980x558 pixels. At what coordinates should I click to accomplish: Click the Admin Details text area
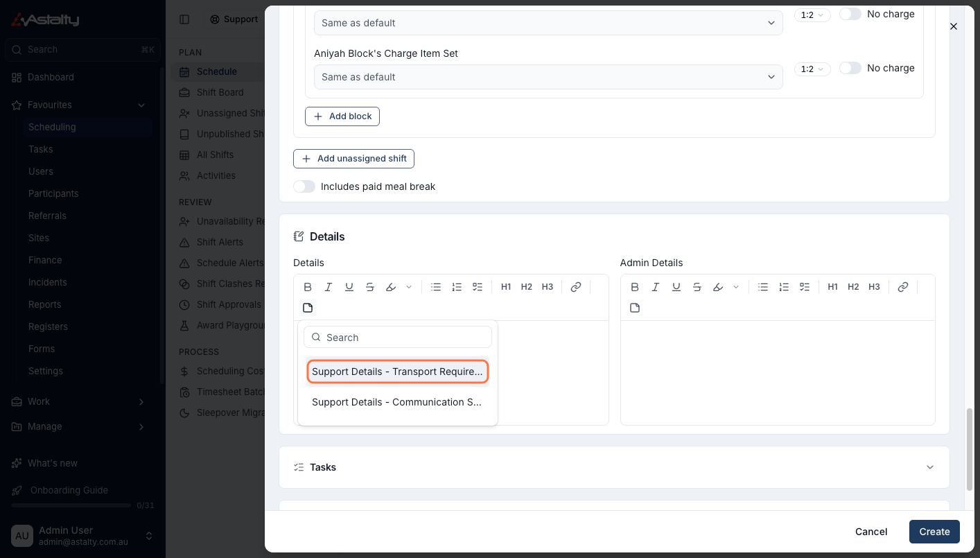click(x=778, y=373)
